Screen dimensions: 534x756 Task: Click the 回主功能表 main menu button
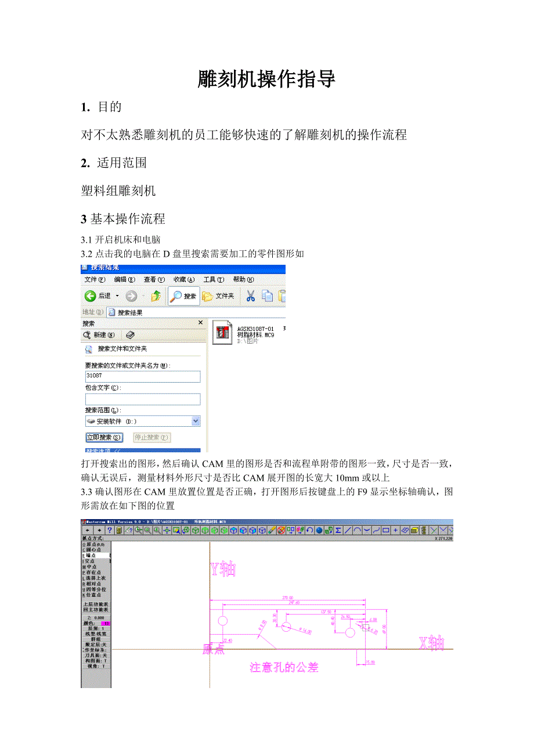(x=96, y=610)
